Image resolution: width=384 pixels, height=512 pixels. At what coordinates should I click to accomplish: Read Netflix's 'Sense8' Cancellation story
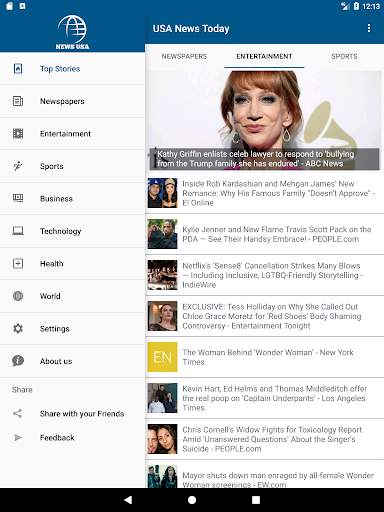coord(272,275)
